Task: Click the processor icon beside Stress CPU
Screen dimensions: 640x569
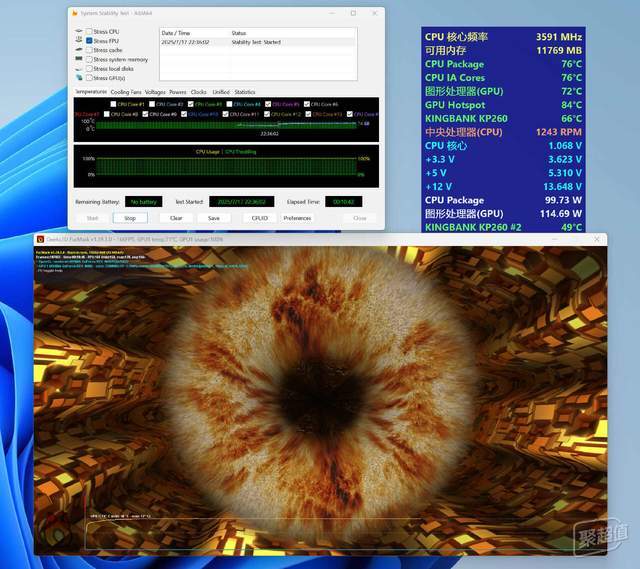Action: click(x=79, y=31)
